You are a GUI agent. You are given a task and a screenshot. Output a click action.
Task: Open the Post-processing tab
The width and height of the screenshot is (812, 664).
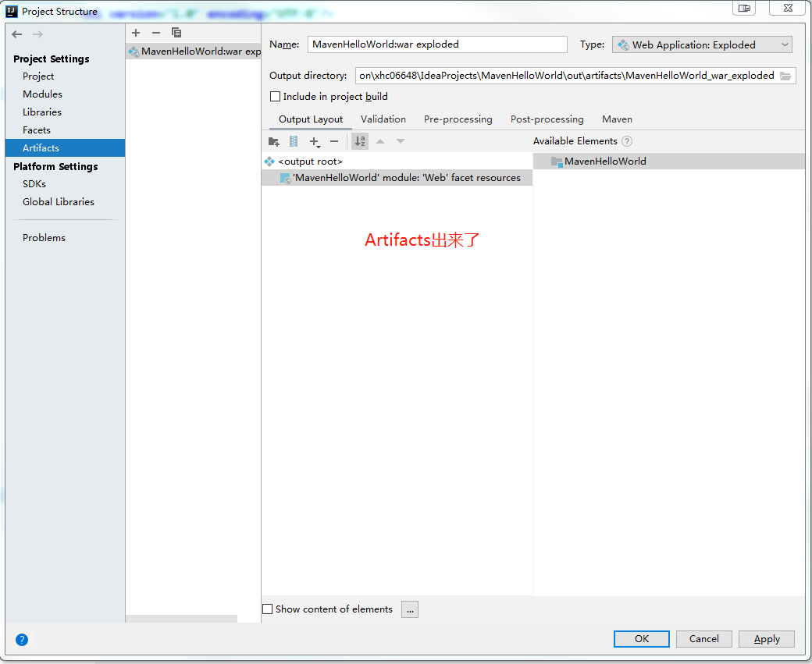click(x=547, y=119)
